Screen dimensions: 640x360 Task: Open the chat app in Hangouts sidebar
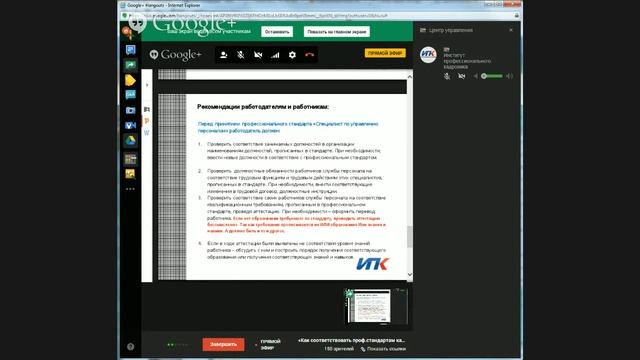pyautogui.click(x=130, y=50)
